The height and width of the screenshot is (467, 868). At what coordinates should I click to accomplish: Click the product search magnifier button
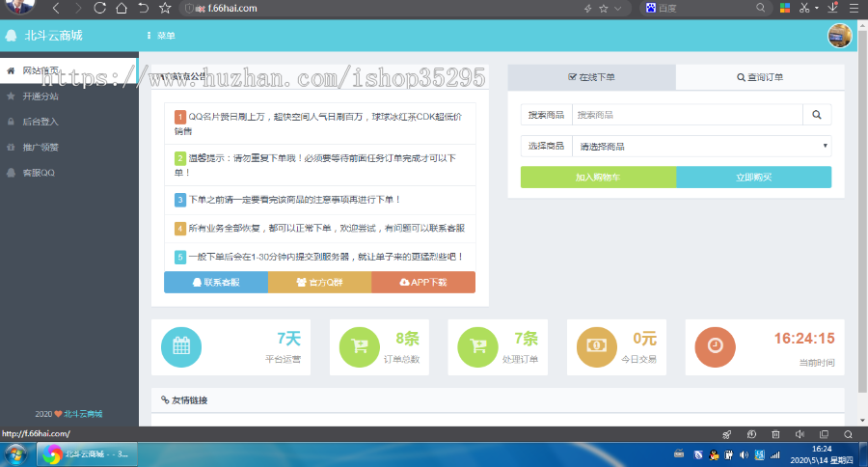point(817,115)
